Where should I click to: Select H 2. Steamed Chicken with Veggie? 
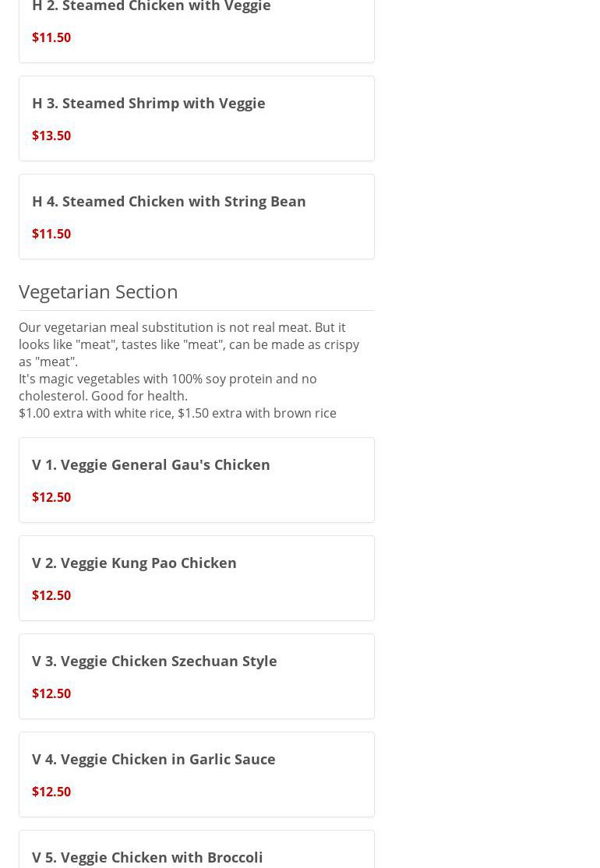[151, 7]
